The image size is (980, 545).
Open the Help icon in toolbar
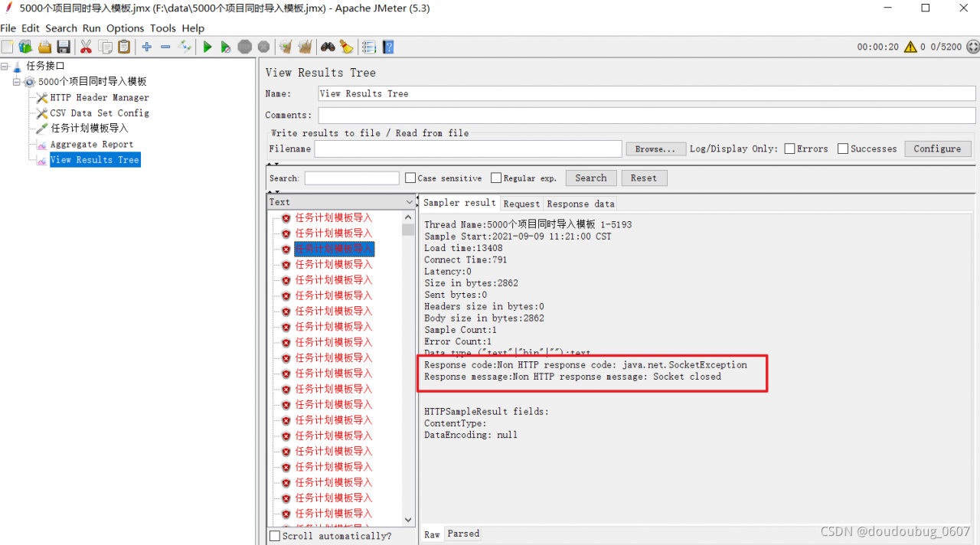(388, 47)
